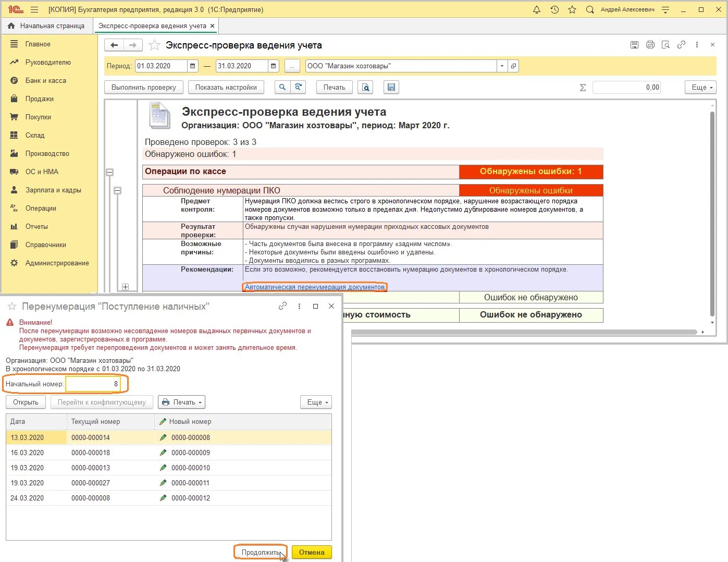
Task: Copy link icon in Перенумерация dialog
Action: pyautogui.click(x=282, y=307)
